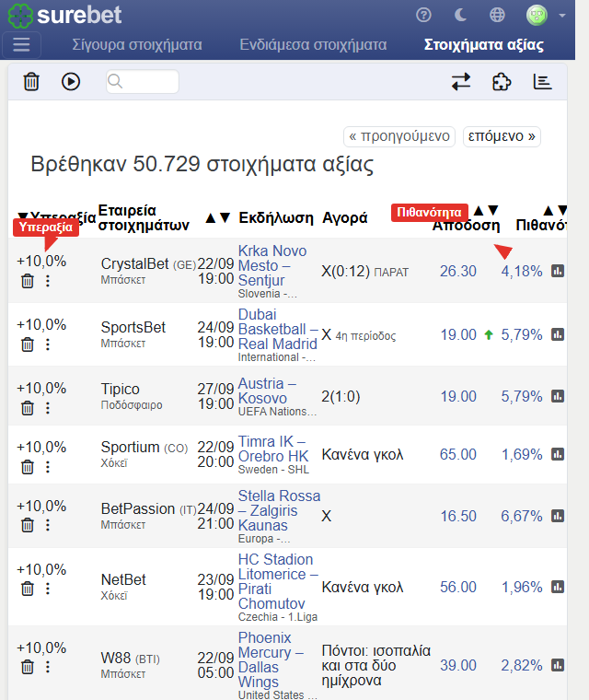Click odds value 16.50
This screenshot has width=589, height=700.
pyautogui.click(x=458, y=516)
